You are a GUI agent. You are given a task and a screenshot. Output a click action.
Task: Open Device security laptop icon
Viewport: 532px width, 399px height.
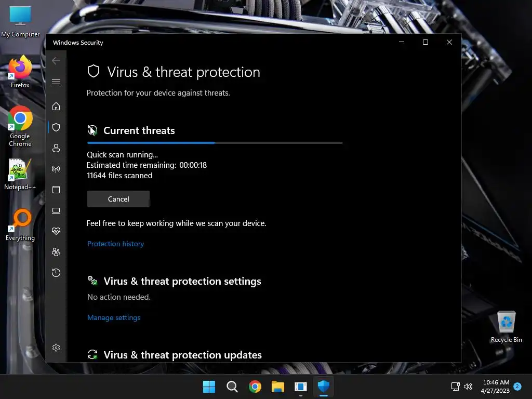tap(56, 211)
